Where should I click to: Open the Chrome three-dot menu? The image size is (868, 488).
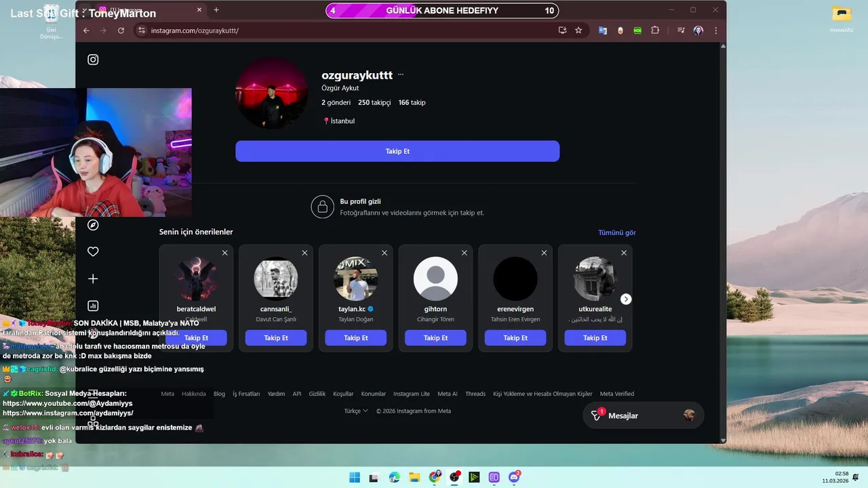(715, 30)
